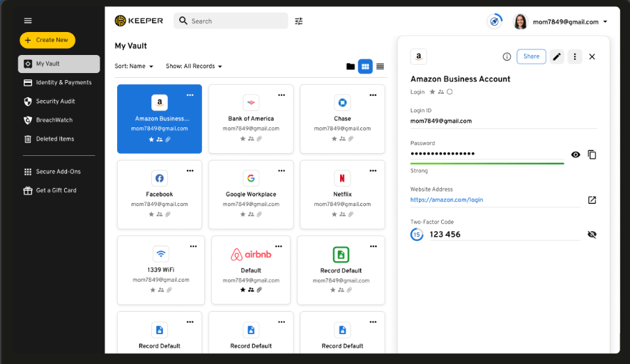Toggle favorite star in the detail panel

tap(432, 92)
